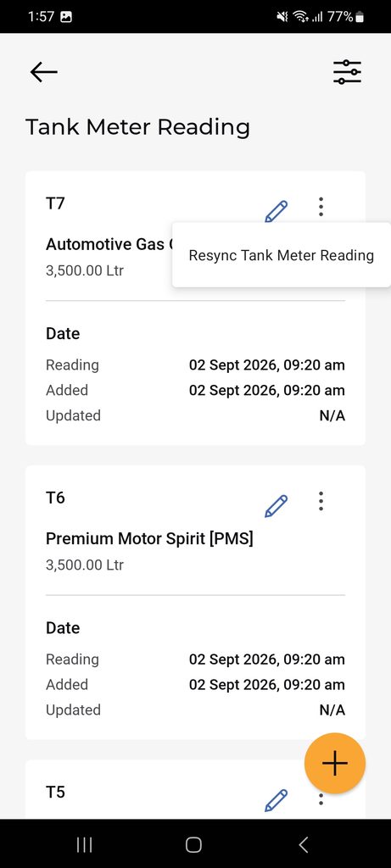
Task: Tap the Android home button
Action: coord(193,844)
